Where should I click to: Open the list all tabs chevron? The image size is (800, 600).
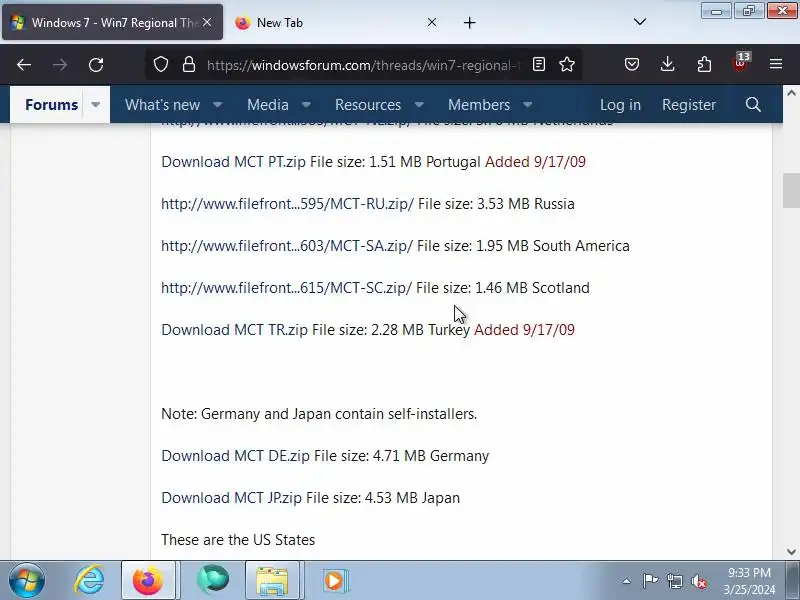coord(640,22)
